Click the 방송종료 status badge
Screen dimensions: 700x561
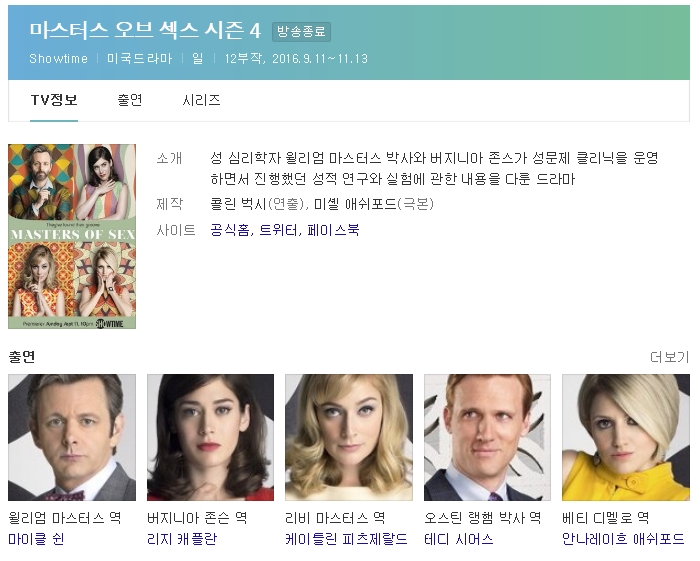(301, 32)
